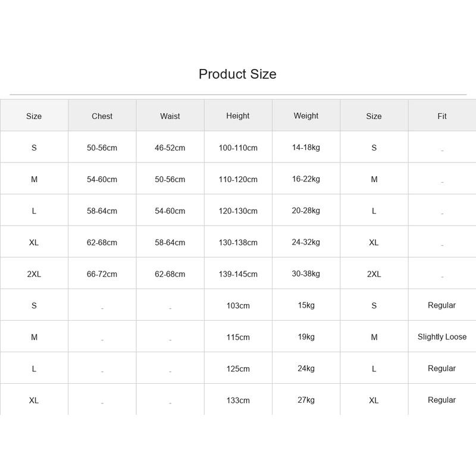The image size is (476, 476).
Task: Select the Waist column header
Action: coord(170,116)
